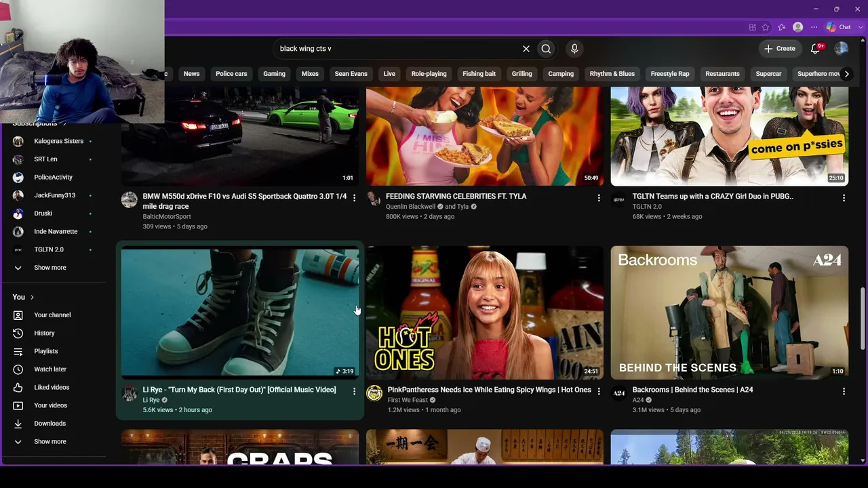Viewport: 868px width, 488px height.
Task: Open the PoliceActivity subscription
Action: 53,178
